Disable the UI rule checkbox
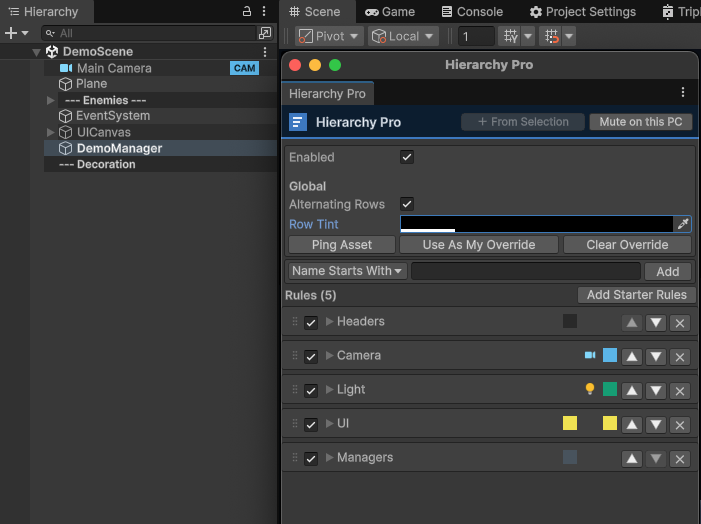 311,425
